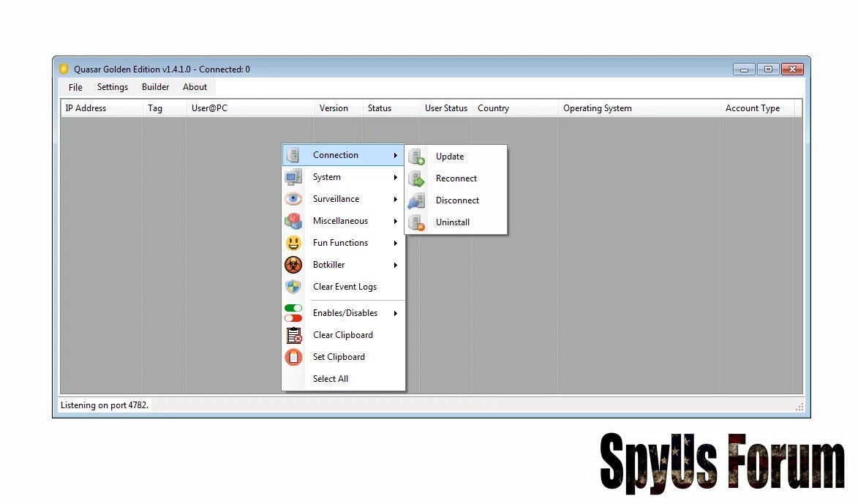Click the resize grip in the status bar corner
The image size is (858, 504).
tap(799, 406)
